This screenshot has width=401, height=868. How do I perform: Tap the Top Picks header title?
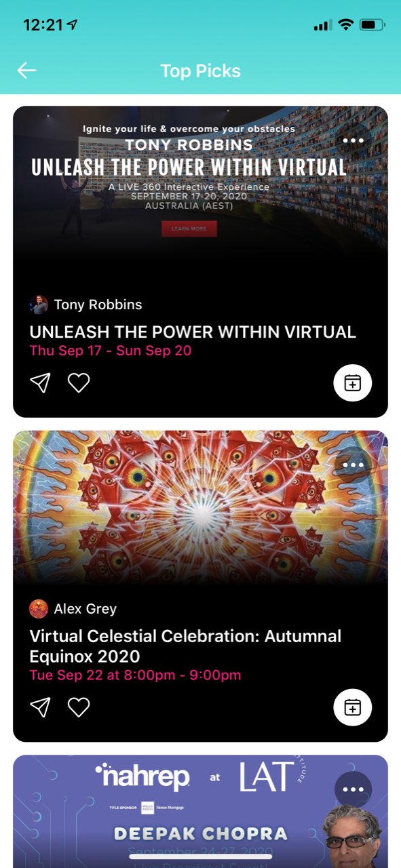[x=200, y=71]
